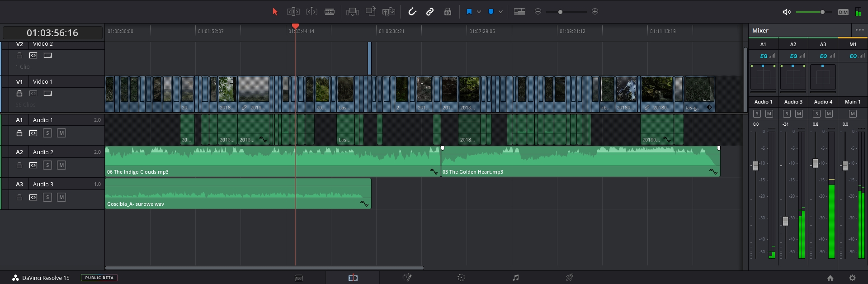Switch to the Fairlight page
The height and width of the screenshot is (284, 868).
coord(516,278)
